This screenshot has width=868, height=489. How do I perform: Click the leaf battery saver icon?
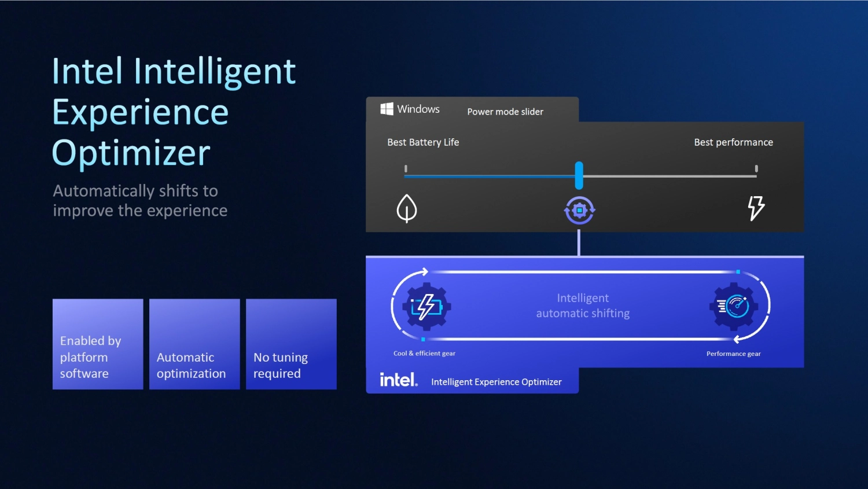tap(407, 208)
